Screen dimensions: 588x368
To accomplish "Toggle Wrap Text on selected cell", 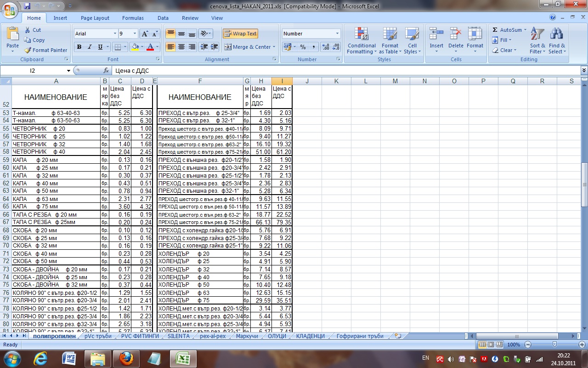I will point(240,34).
